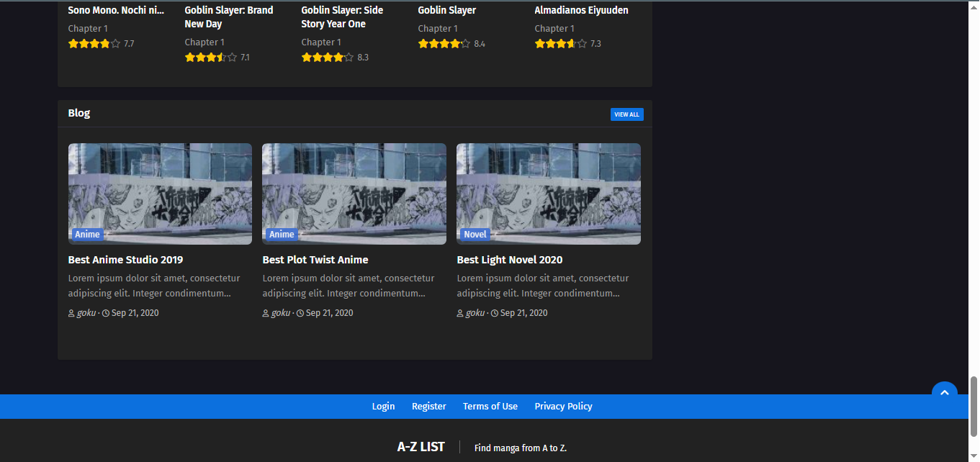Open the Blog View All button
Image resolution: width=980 pixels, height=462 pixels.
tap(626, 114)
